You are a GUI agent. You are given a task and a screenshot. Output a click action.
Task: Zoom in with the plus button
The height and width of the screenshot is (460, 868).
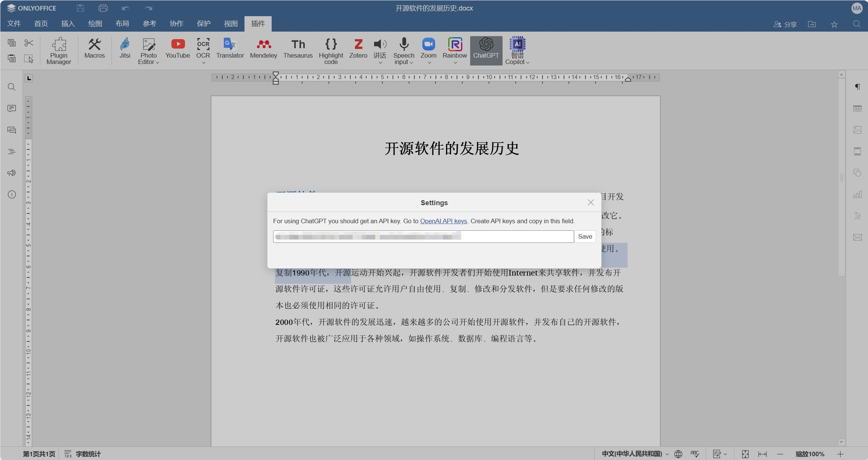[x=840, y=454]
